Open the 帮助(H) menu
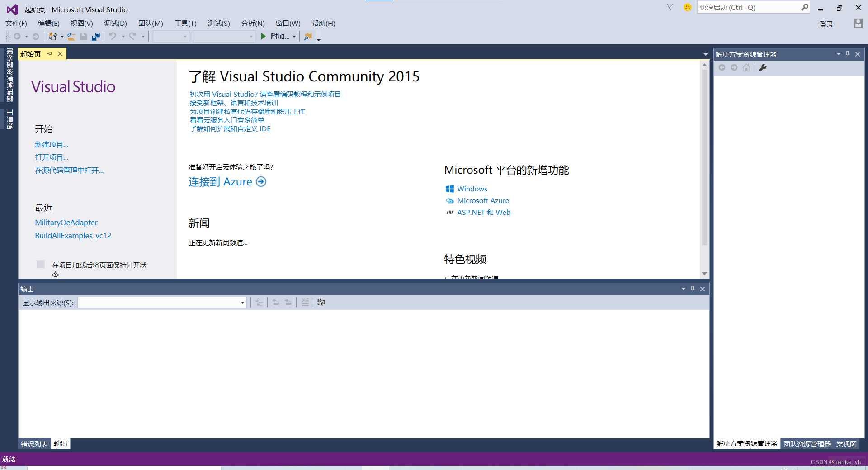The width and height of the screenshot is (868, 470). [x=324, y=23]
